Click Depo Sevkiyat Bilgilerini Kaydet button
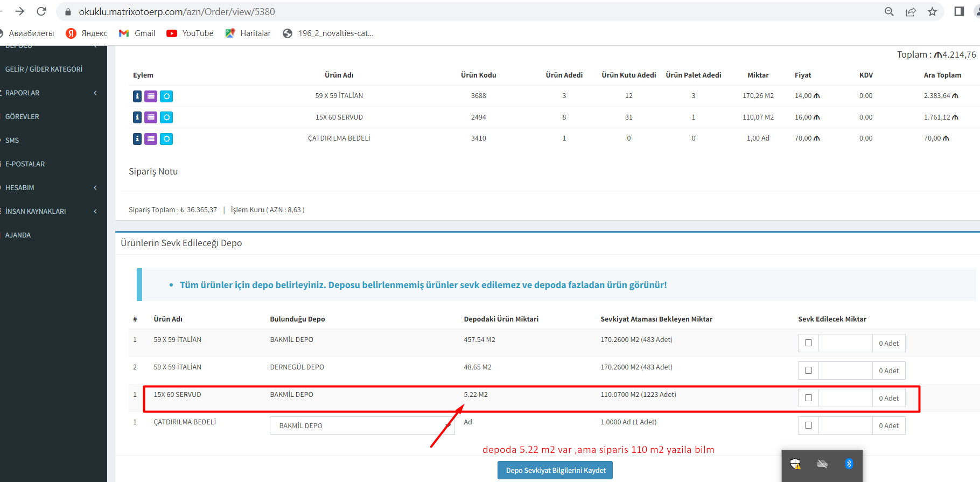 click(x=555, y=470)
